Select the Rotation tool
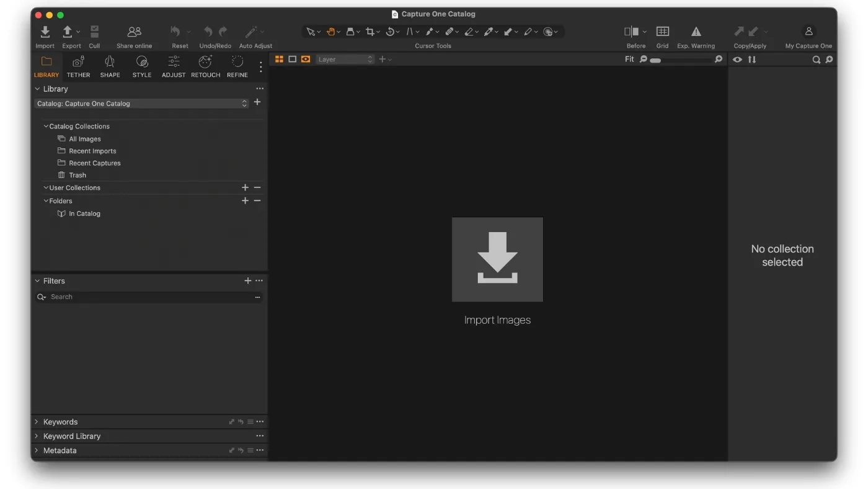 click(x=391, y=31)
